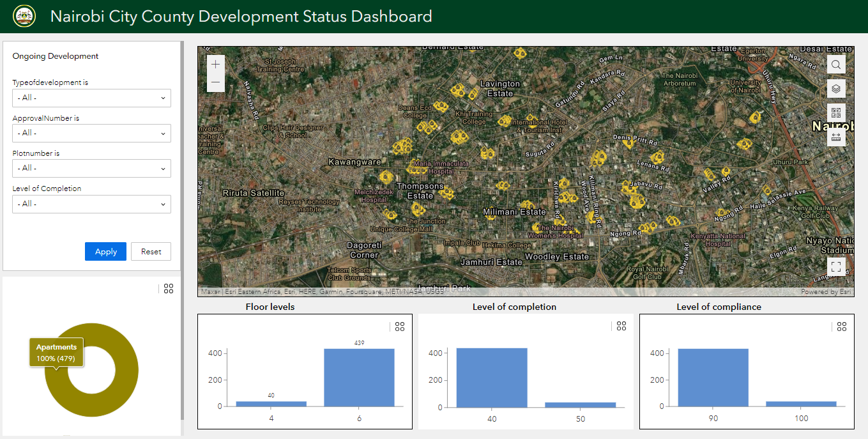Open donut chart tools menu icon
The height and width of the screenshot is (439, 868).
169,289
